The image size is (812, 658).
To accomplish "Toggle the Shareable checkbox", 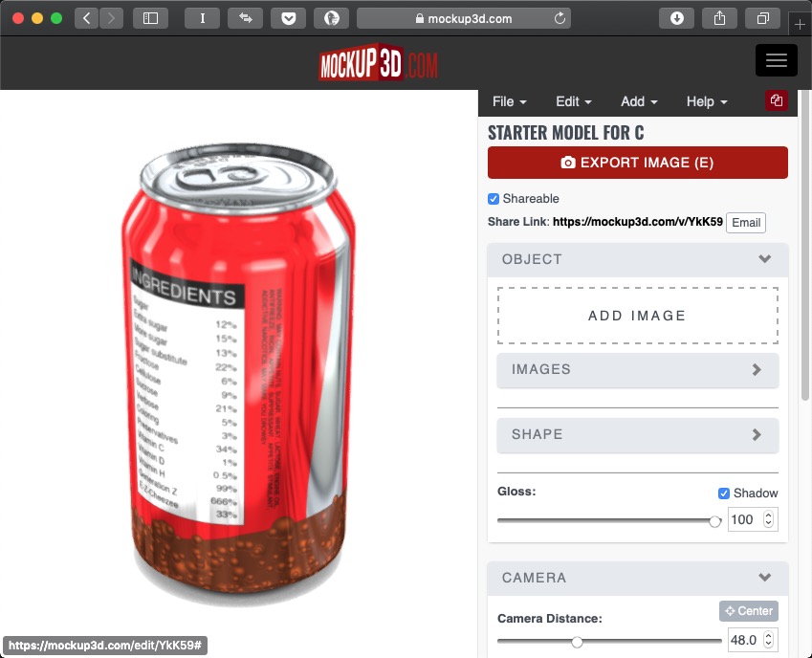I will tap(494, 199).
